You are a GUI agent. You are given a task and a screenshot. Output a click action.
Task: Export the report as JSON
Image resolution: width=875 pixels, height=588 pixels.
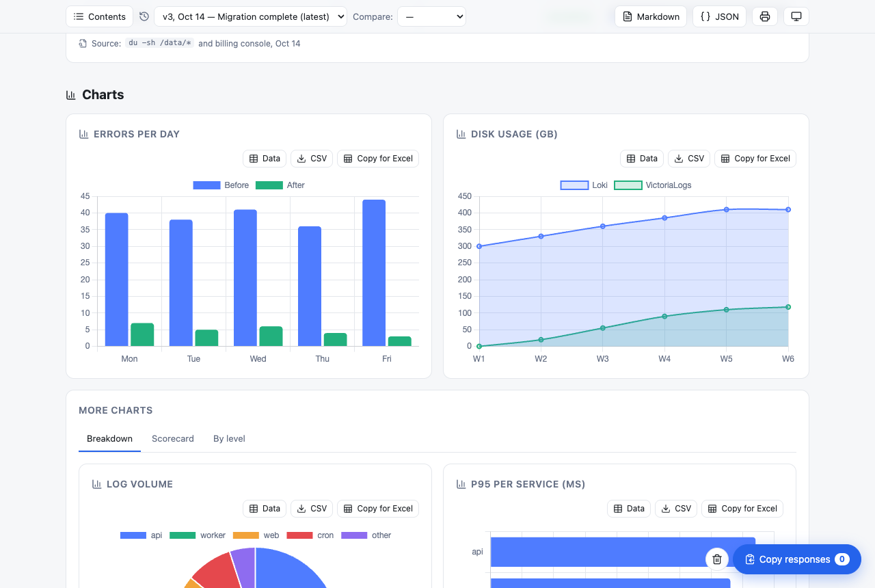click(719, 16)
